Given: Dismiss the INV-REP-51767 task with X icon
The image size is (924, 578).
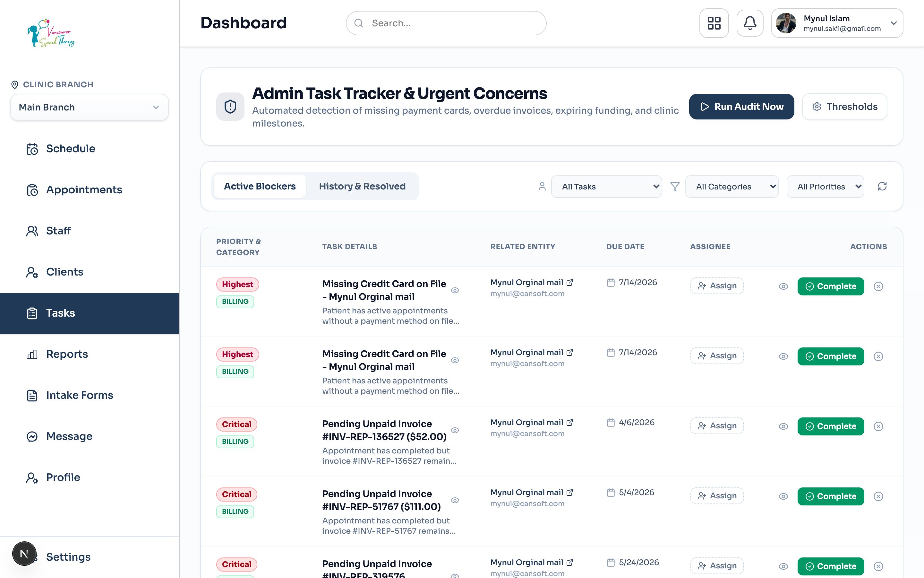Looking at the screenshot, I should tap(878, 496).
